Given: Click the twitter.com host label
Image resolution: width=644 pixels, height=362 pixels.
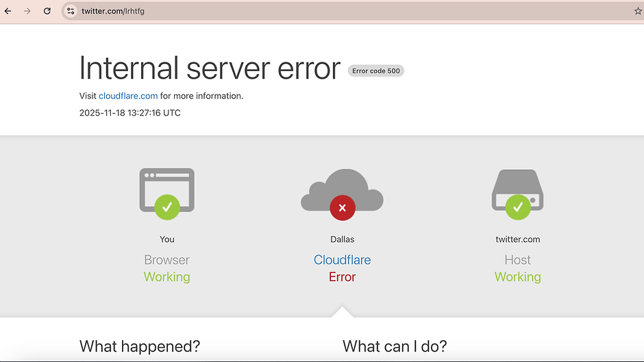Looking at the screenshot, I should (517, 240).
